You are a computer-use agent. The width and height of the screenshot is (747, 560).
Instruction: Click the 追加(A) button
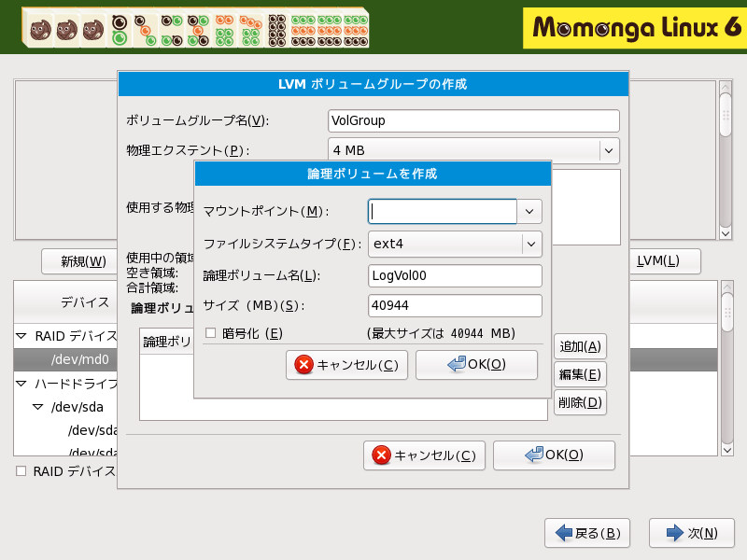click(580, 346)
